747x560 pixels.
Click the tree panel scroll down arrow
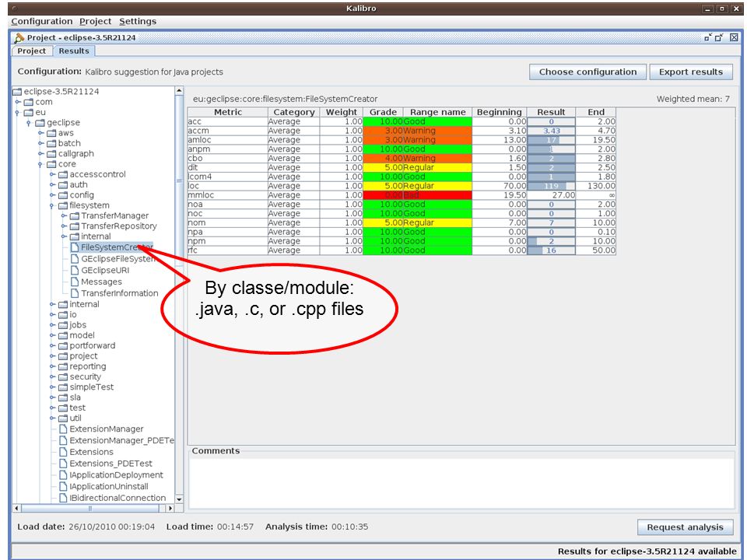[179, 499]
